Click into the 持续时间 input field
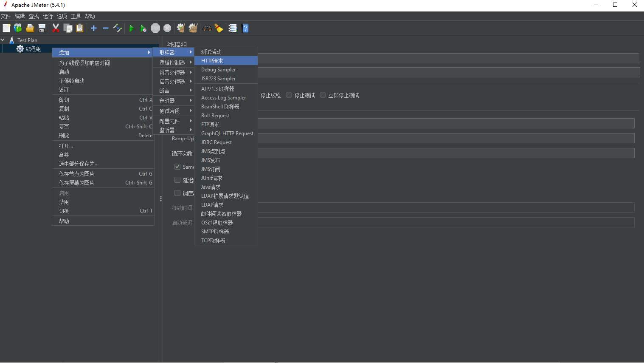The width and height of the screenshot is (644, 363). point(446,207)
